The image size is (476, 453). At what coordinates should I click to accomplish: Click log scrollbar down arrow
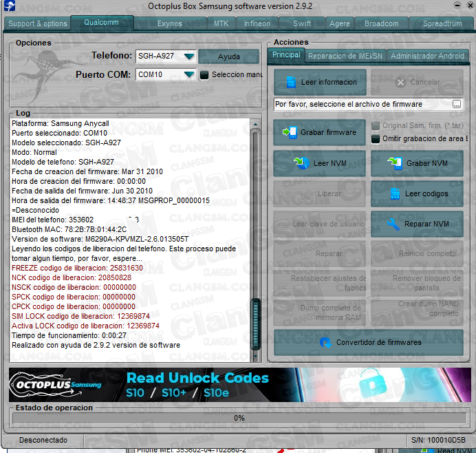(255, 356)
